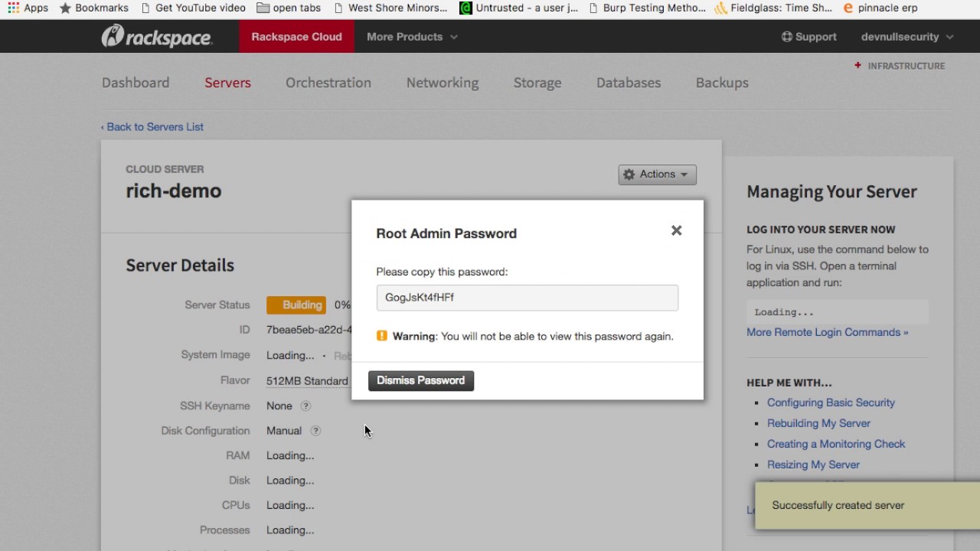The image size is (980, 551).
Task: Open the Storage tab
Action: pos(537,83)
